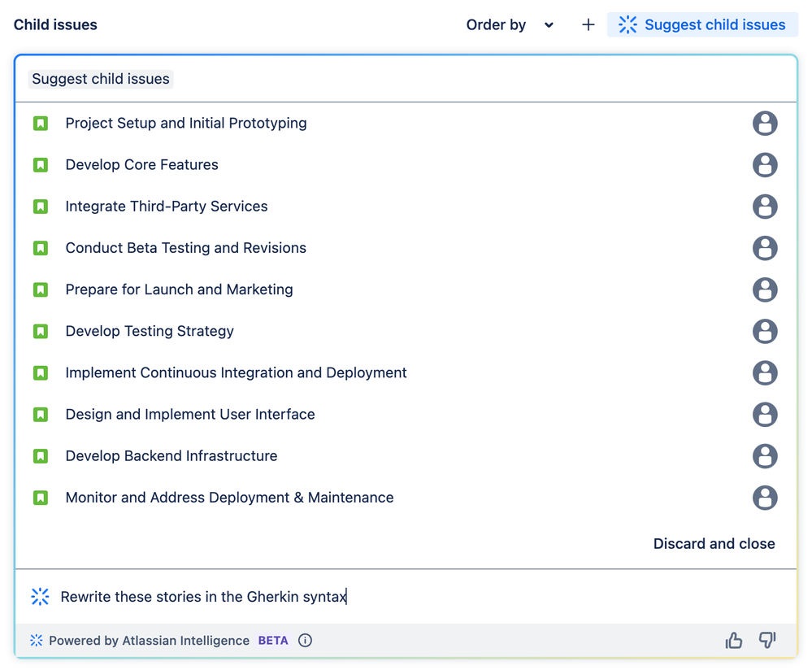Click Discard and close
Screen dimensions: 812x670
pyautogui.click(x=714, y=543)
